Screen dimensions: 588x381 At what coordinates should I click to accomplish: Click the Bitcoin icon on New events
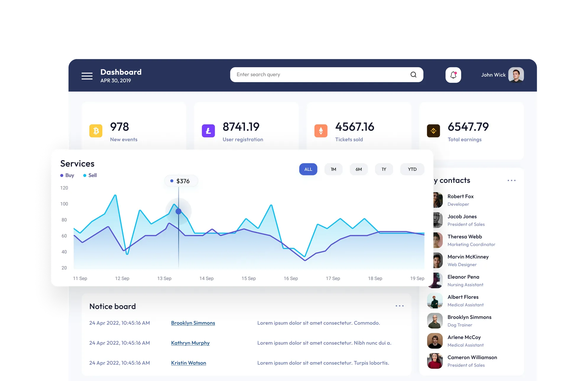pyautogui.click(x=96, y=131)
